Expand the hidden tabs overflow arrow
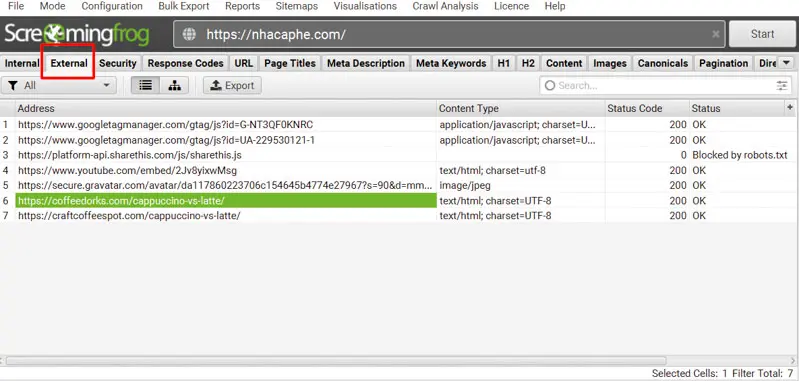Screen dimensions: 799x381 pos(786,63)
